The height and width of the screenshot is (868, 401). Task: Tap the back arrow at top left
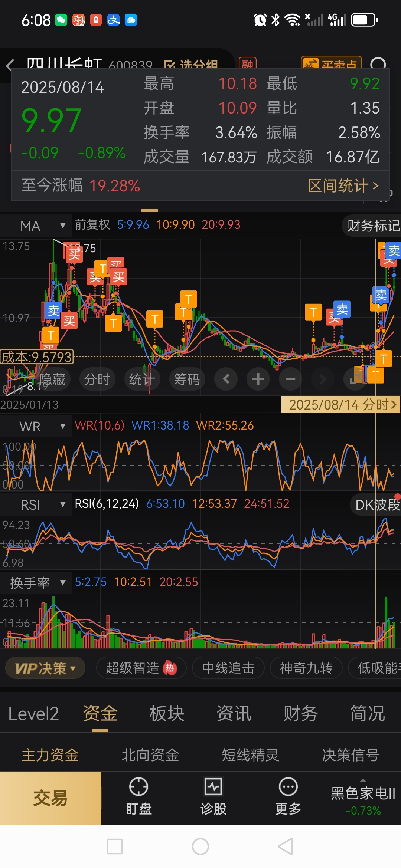pyautogui.click(x=10, y=65)
